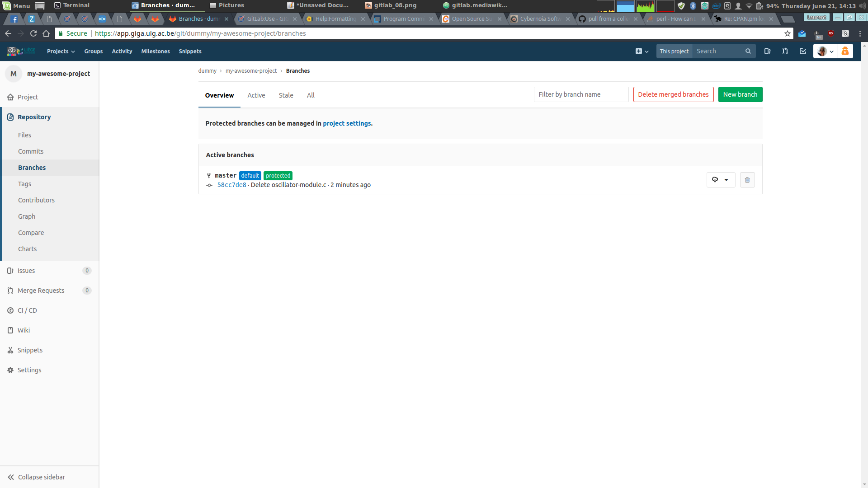The height and width of the screenshot is (488, 868).
Task: Click Delete merged branches button
Action: (x=673, y=94)
